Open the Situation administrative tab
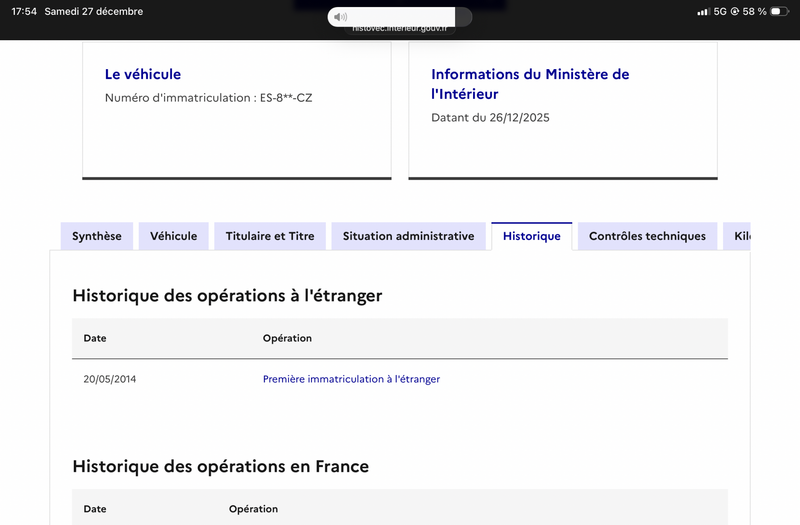The width and height of the screenshot is (800, 525). (408, 236)
